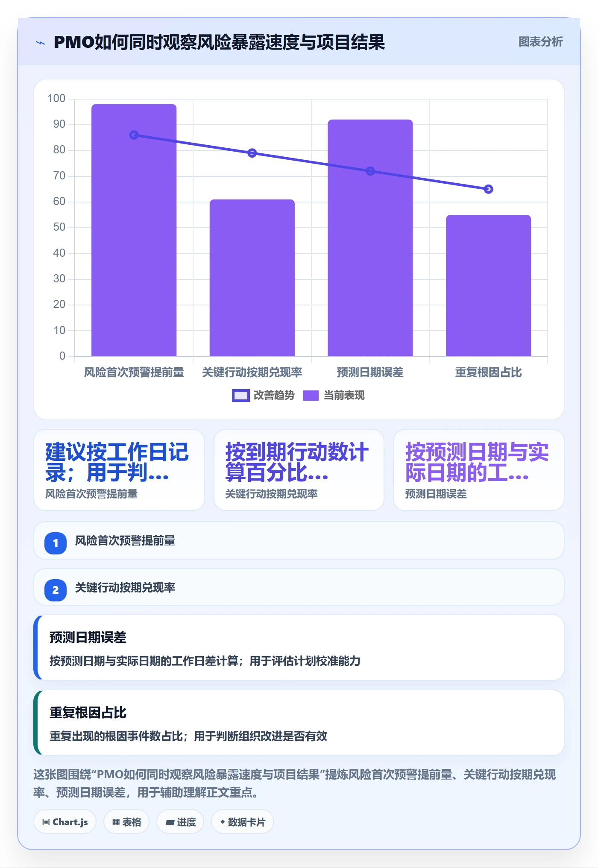The image size is (598, 868).
Task: Open the 重复根因占比 detail card
Action: click(x=299, y=723)
